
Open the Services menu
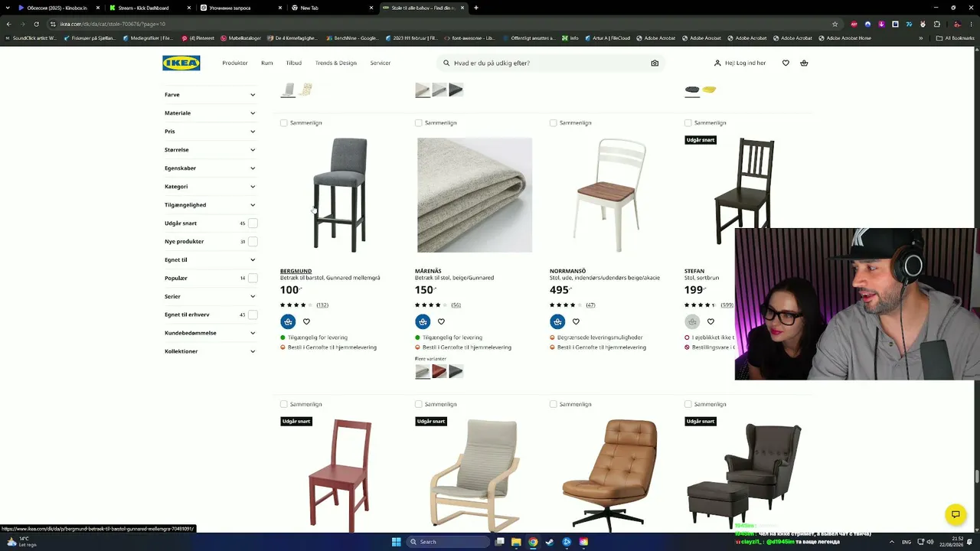pos(381,63)
